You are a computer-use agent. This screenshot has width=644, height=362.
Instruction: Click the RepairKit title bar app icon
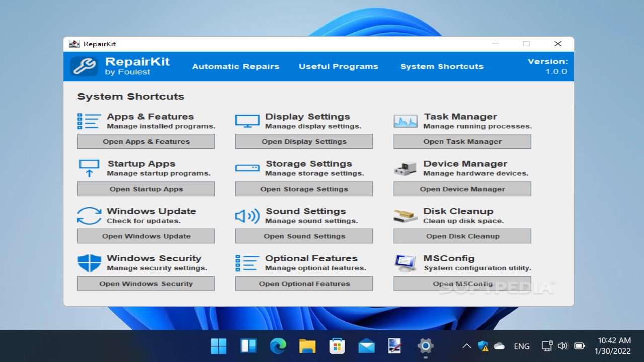coord(74,44)
